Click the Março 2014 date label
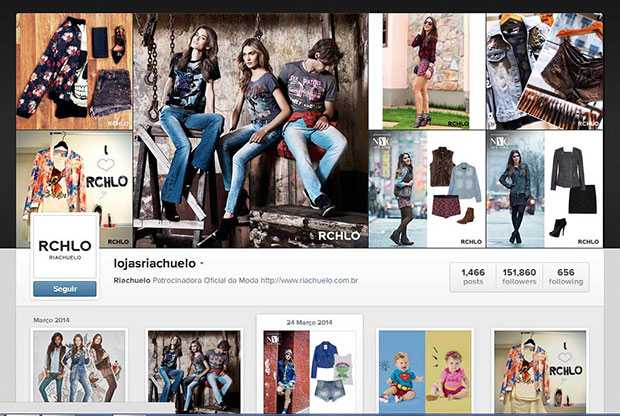 (x=51, y=320)
